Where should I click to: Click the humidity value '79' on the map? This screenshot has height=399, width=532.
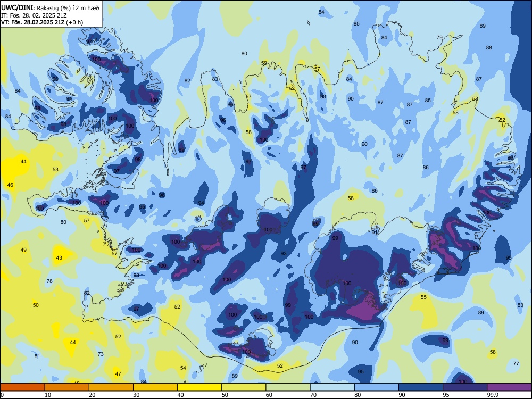click(x=439, y=38)
